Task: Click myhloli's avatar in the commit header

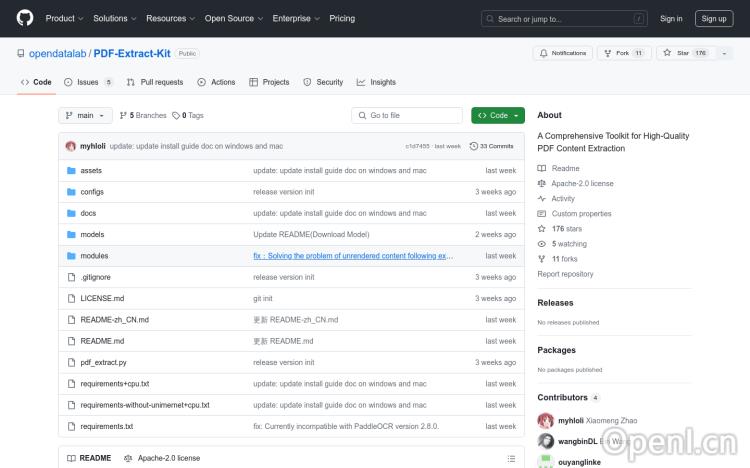Action: 71,146
